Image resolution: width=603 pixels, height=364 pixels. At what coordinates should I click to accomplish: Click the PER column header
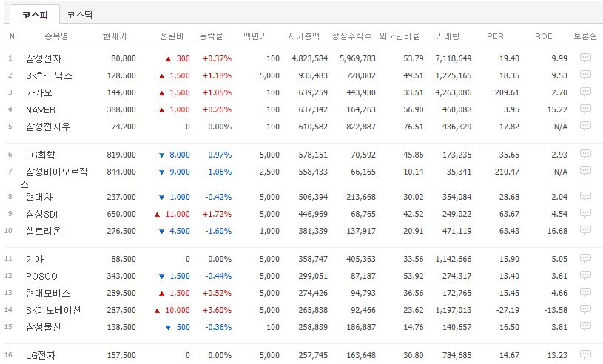pos(495,36)
